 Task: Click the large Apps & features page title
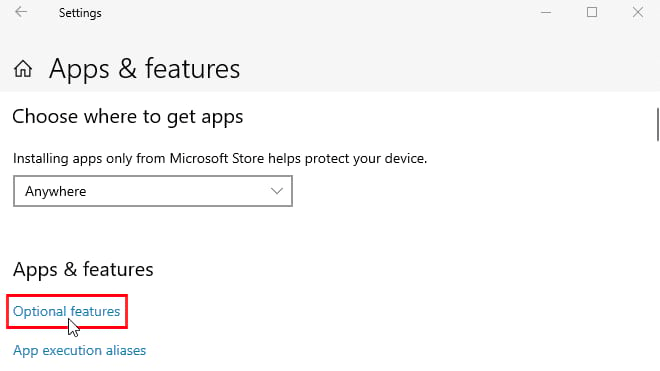point(144,69)
